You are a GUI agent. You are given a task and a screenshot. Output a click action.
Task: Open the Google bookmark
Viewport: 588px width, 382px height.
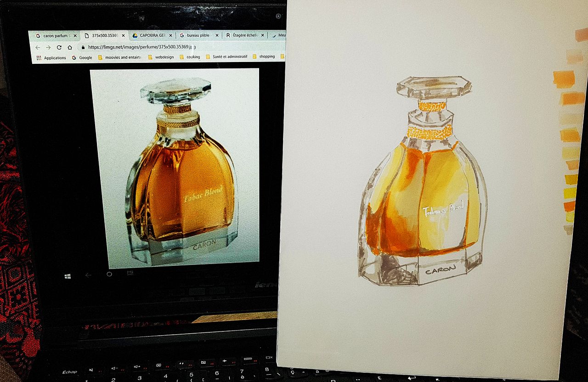82,57
